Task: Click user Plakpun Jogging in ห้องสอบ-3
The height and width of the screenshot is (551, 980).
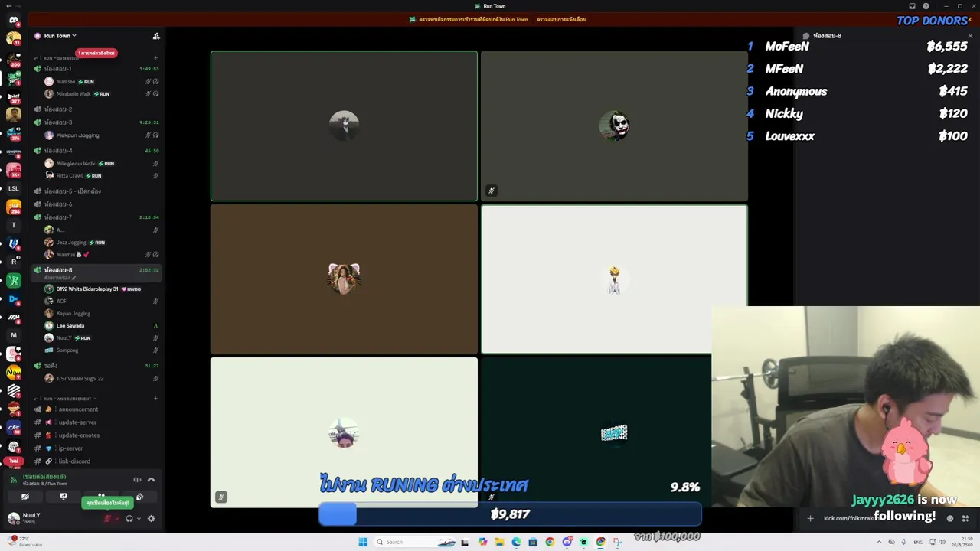Action: click(x=102, y=135)
